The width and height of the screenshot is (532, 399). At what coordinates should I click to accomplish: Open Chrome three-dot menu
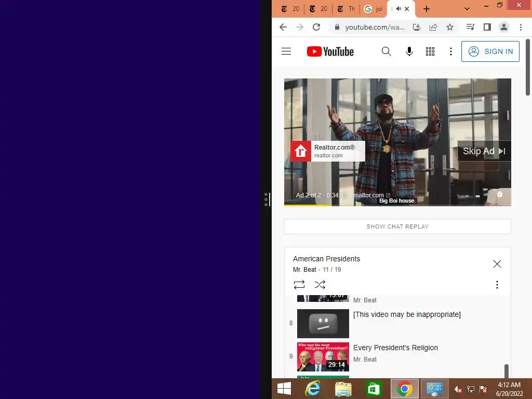(521, 27)
